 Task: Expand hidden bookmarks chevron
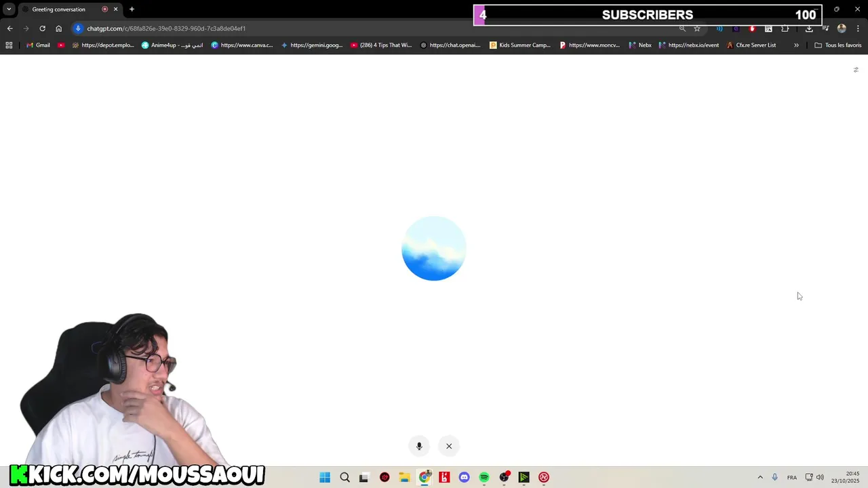pos(796,45)
